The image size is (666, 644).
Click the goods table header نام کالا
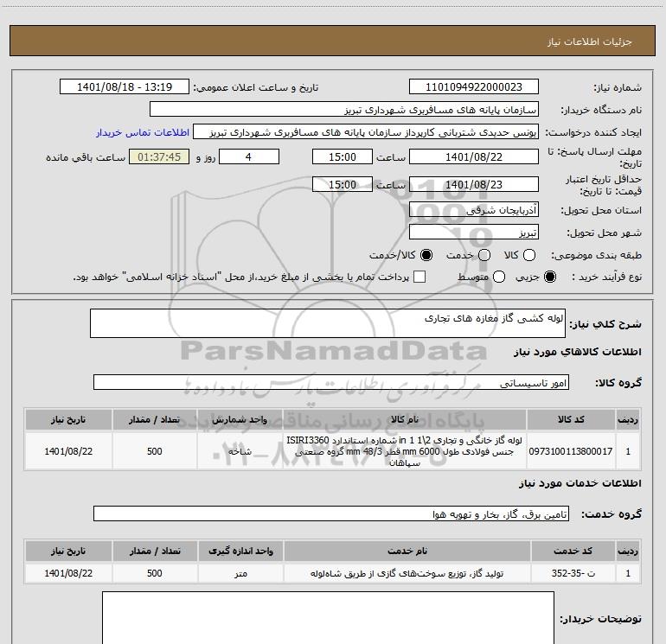(405, 419)
